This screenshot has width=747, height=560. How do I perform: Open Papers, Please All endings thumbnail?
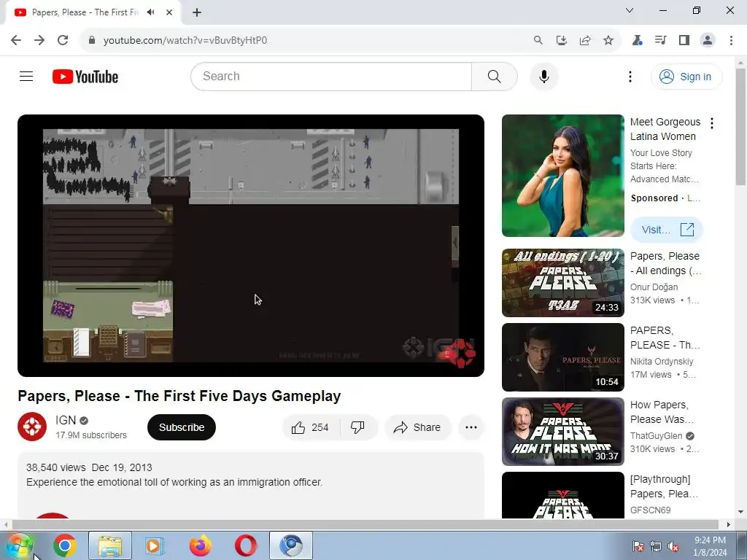point(562,283)
